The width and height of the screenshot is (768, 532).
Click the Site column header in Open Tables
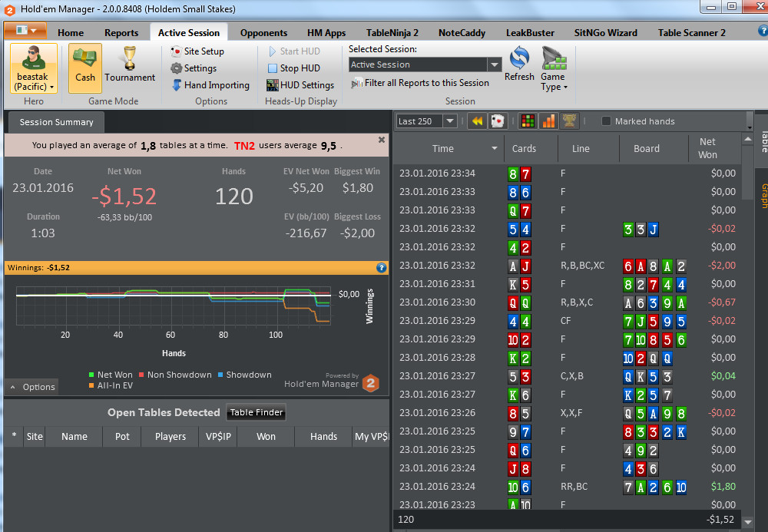[35, 437]
